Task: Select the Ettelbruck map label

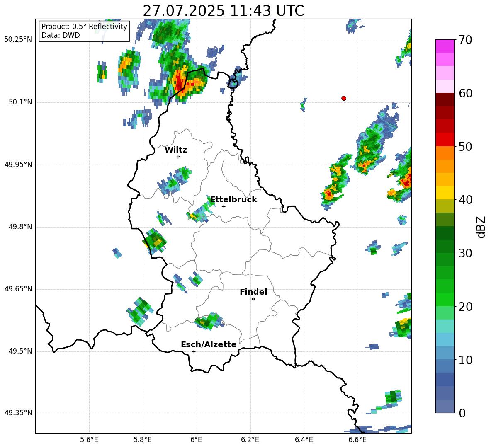Action: (233, 200)
